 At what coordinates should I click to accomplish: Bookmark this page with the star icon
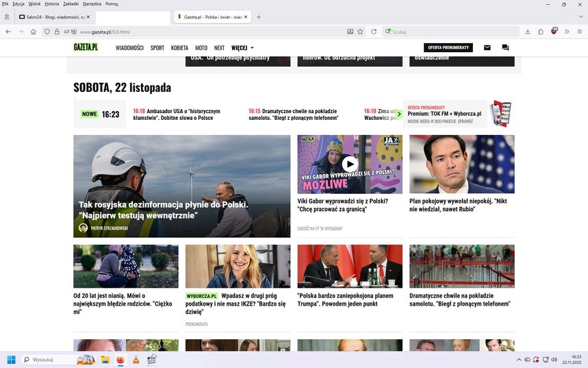tap(360, 32)
